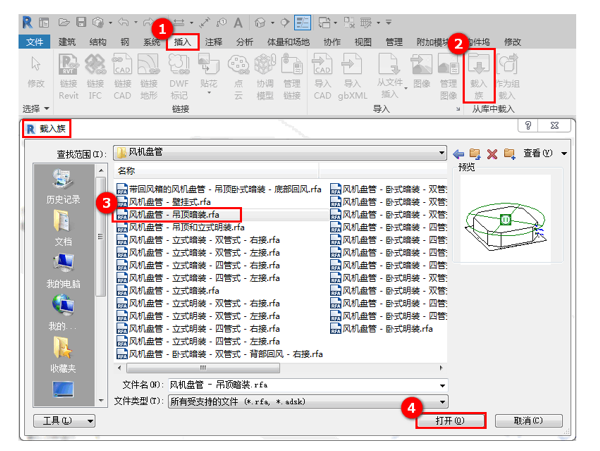The height and width of the screenshot is (451, 600).
Task: Click the 导入 CAD ribbon icon
Action: point(322,73)
